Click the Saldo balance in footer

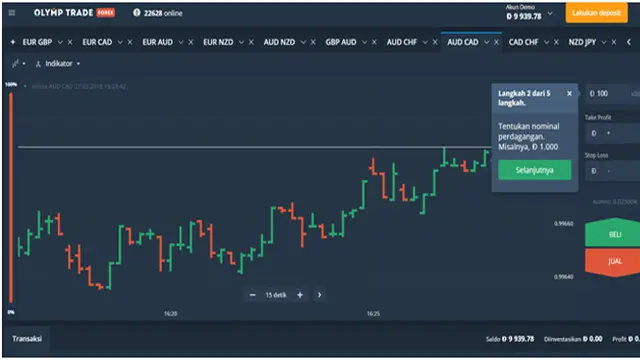coord(510,339)
